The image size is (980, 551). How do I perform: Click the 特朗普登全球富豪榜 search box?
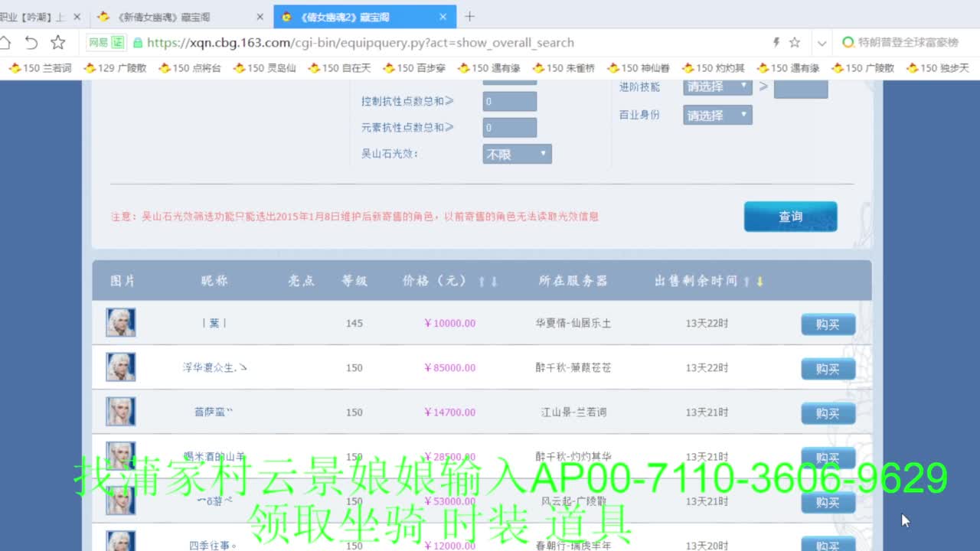point(907,43)
